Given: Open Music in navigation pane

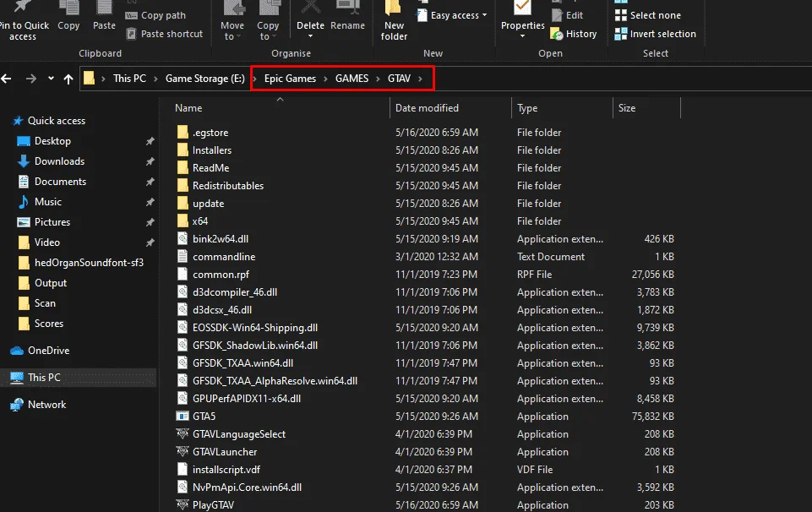Looking at the screenshot, I should [x=47, y=201].
